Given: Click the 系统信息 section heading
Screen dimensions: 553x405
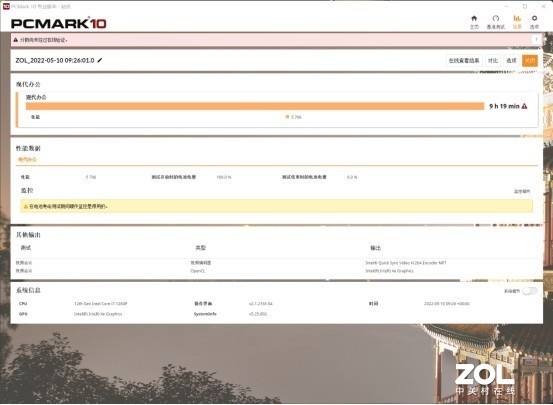Looking at the screenshot, I should (x=28, y=290).
